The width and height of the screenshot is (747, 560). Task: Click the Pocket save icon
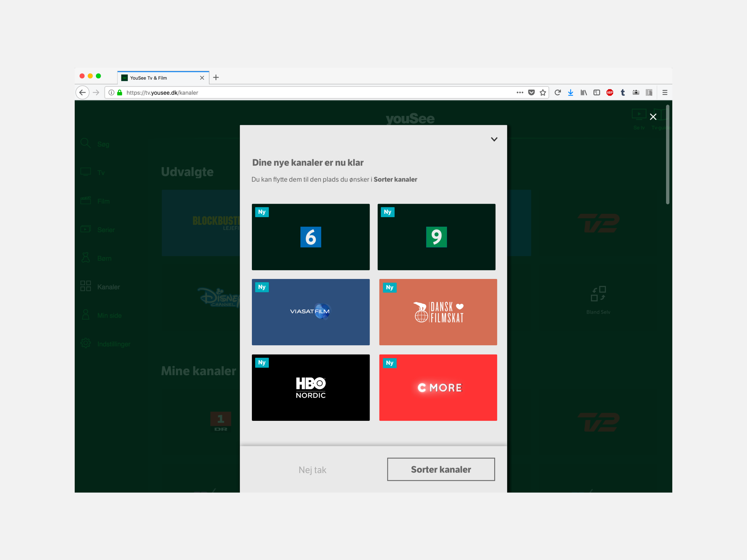tap(531, 93)
